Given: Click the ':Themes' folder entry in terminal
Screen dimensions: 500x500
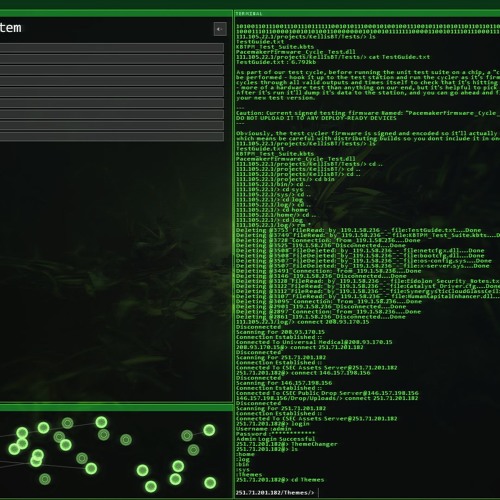Looking at the screenshot, I should tap(249, 475).
